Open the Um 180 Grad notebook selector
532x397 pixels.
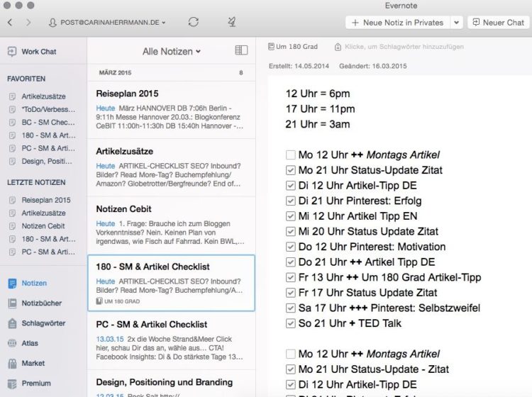[293, 47]
